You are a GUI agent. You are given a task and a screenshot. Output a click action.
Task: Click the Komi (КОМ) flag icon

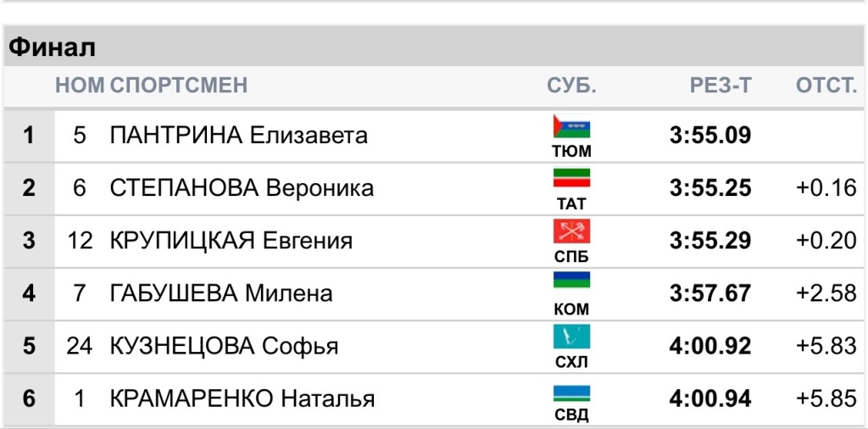click(571, 284)
